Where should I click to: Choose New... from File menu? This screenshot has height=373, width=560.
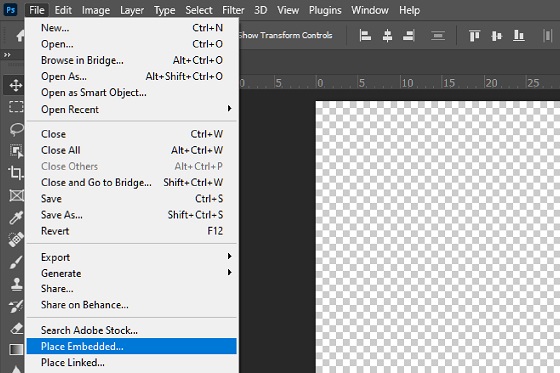pos(132,28)
